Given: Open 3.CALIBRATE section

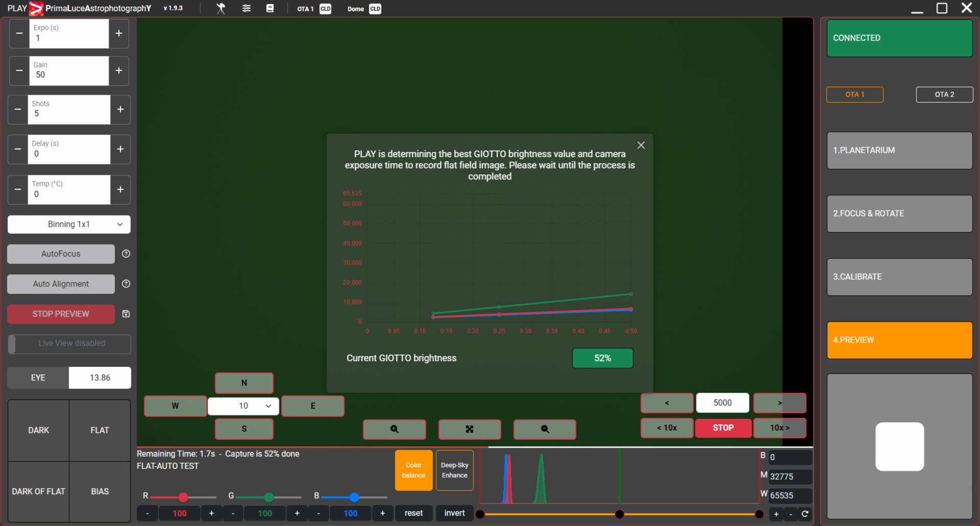Looking at the screenshot, I should [x=899, y=277].
